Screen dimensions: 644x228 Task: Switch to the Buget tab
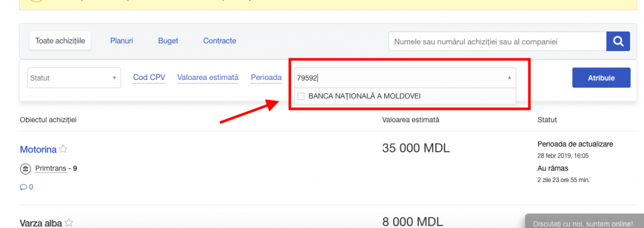point(168,41)
